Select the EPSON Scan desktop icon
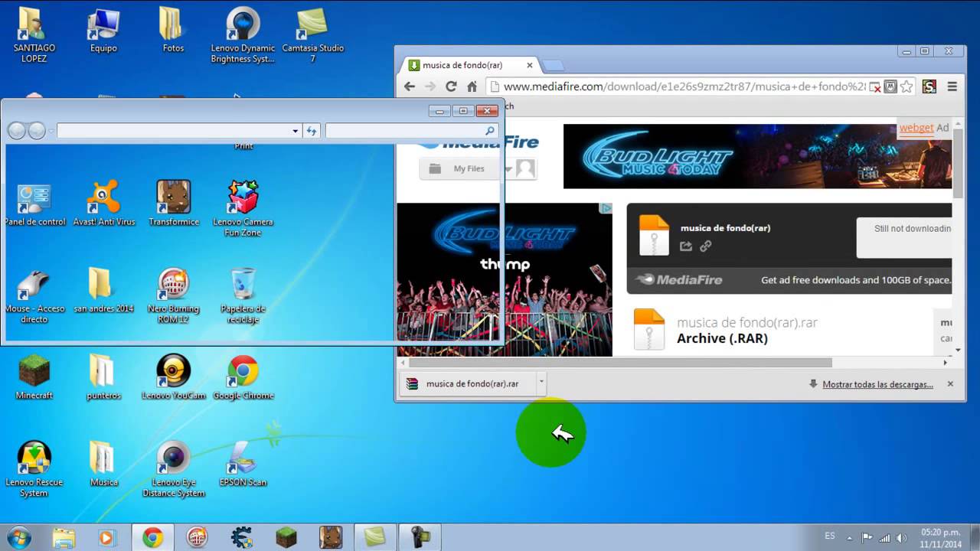The width and height of the screenshot is (980, 551). coord(243,464)
